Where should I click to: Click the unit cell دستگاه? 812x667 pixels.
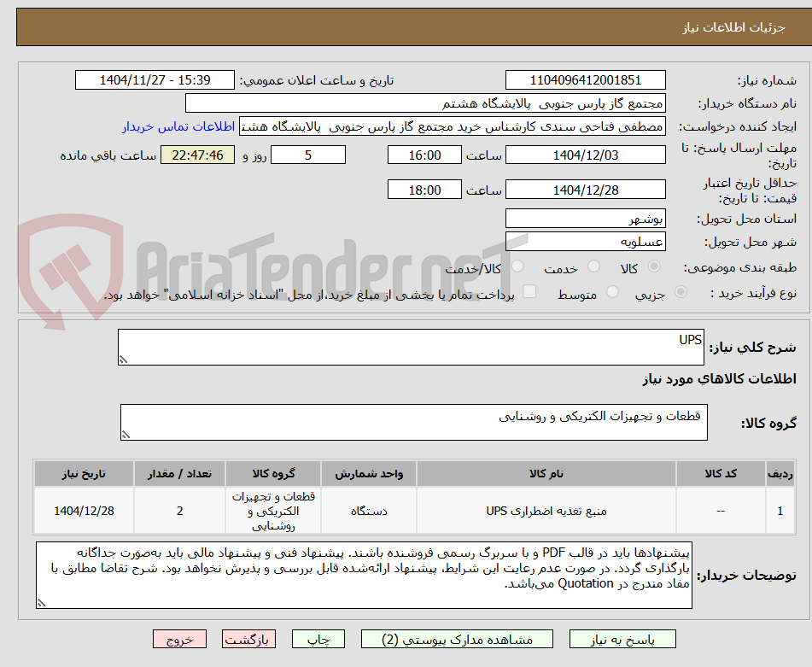coord(368,511)
